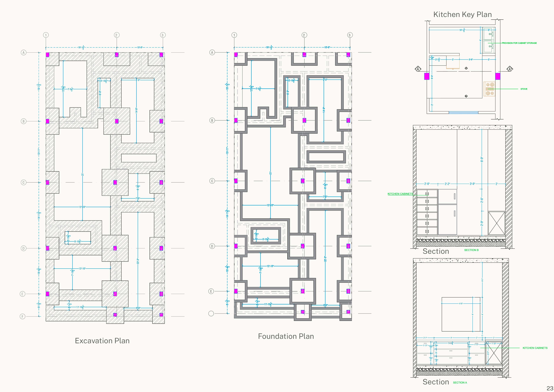This screenshot has width=554, height=392.
Task: Click the left A section marker beside the kitchen
Action: pos(418,69)
